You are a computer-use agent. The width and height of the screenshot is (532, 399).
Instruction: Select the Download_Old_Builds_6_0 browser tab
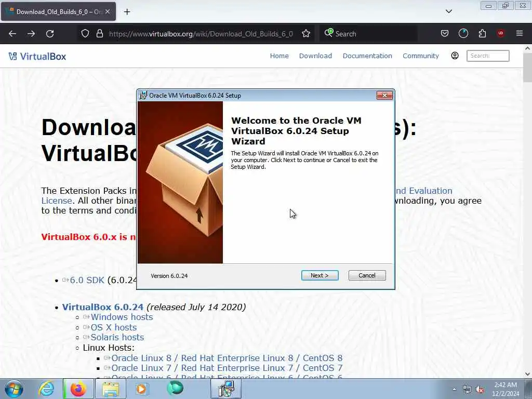tap(58, 11)
